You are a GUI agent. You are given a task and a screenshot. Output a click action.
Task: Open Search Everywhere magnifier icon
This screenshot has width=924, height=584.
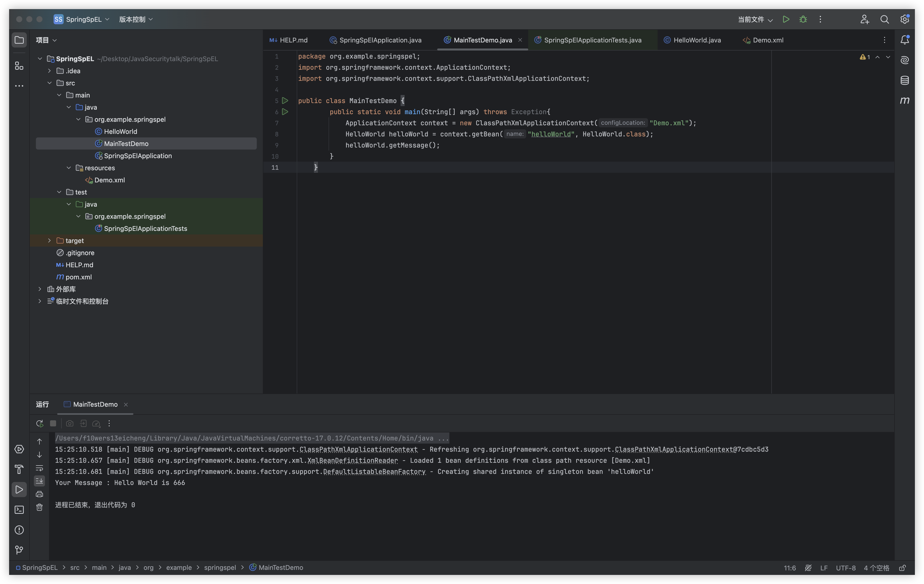click(x=884, y=19)
